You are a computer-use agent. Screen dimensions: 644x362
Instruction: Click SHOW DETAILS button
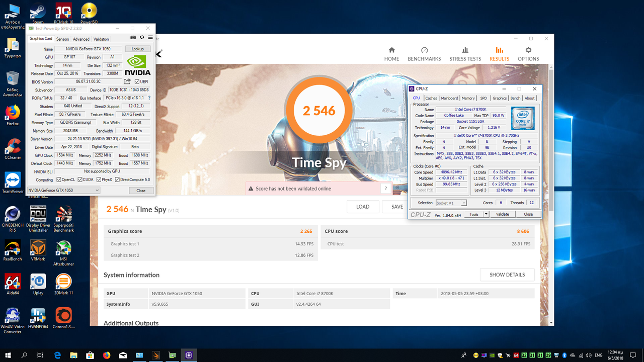[x=507, y=275]
